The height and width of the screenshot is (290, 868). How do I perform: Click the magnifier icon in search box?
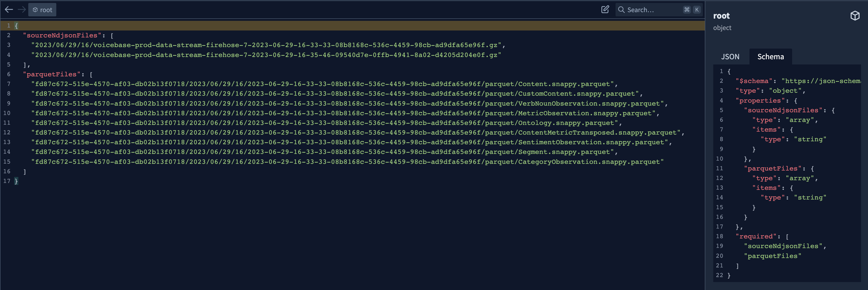tap(621, 10)
